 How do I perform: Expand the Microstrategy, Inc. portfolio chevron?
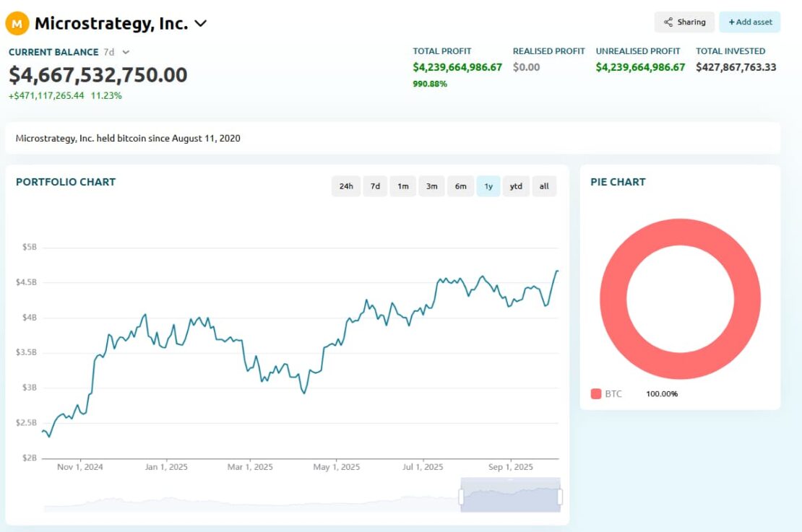(201, 24)
